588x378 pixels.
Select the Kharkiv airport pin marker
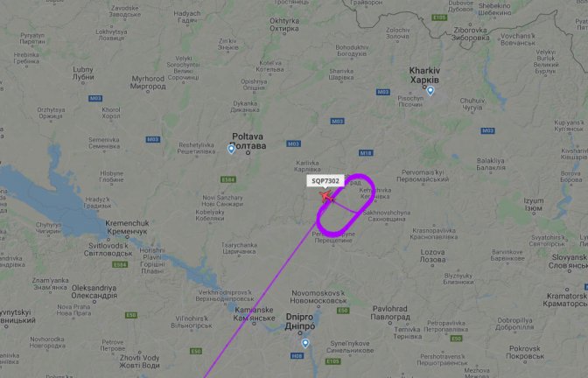430,91
